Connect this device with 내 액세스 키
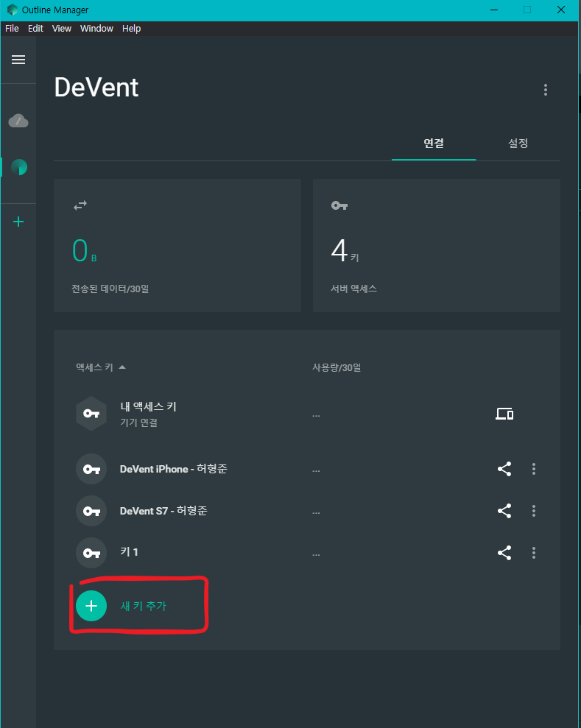581x728 pixels. tap(504, 414)
